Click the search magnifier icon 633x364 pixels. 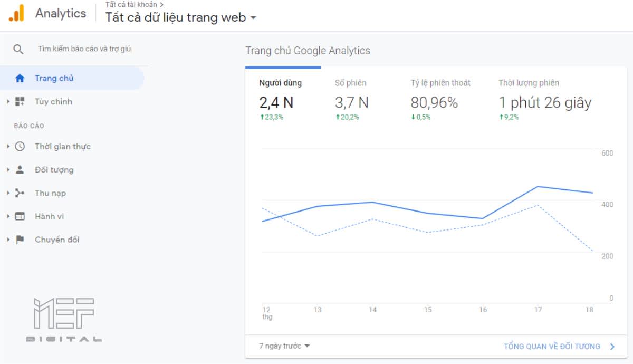point(18,49)
